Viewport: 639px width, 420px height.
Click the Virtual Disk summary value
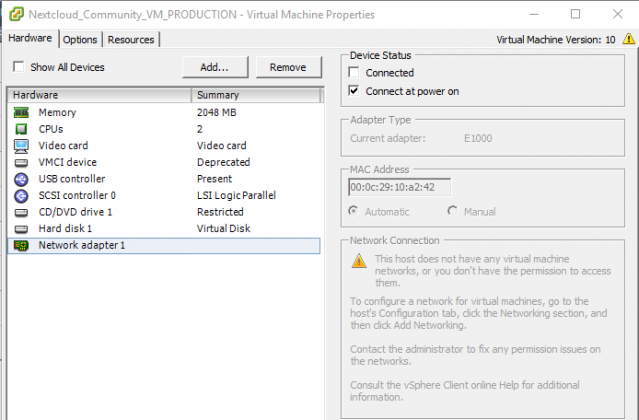pyautogui.click(x=224, y=229)
